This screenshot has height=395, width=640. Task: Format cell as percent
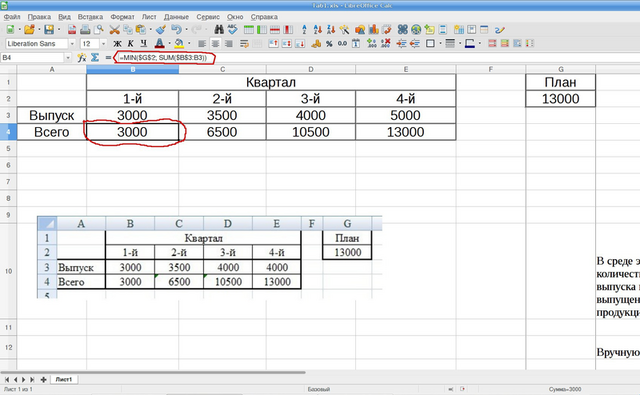tap(329, 43)
